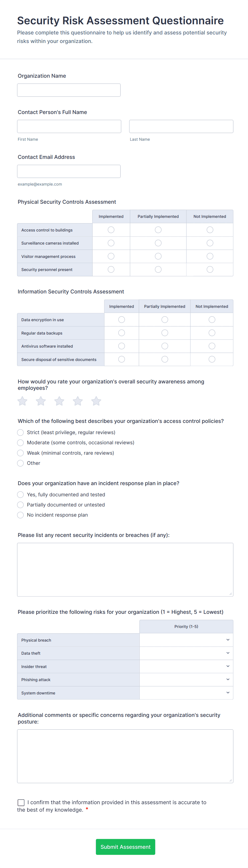The height and width of the screenshot is (868, 248).
Task: Mark Regular data backups as Implemented
Action: click(122, 333)
